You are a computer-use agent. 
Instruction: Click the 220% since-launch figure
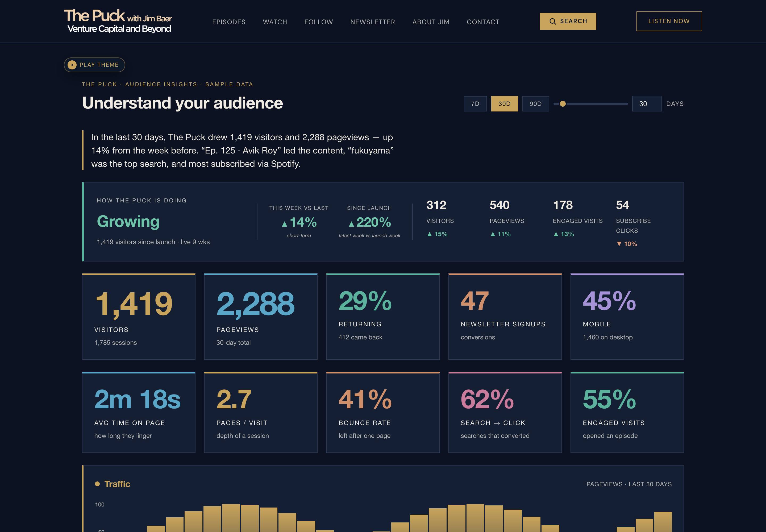(369, 222)
